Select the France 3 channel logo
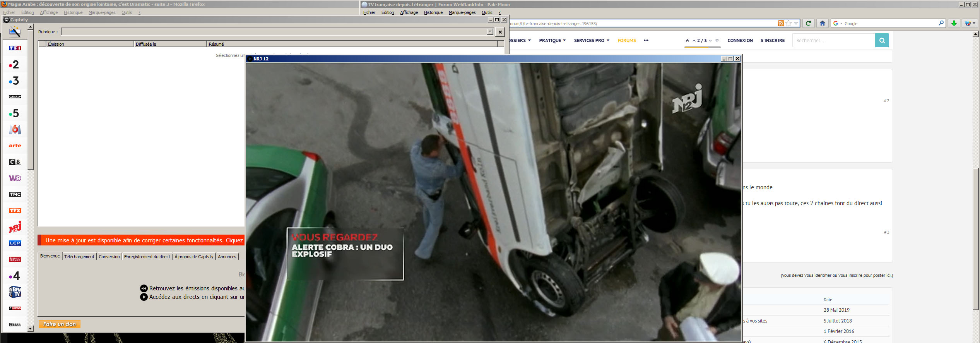Image resolution: width=980 pixels, height=343 pixels. coord(14,81)
